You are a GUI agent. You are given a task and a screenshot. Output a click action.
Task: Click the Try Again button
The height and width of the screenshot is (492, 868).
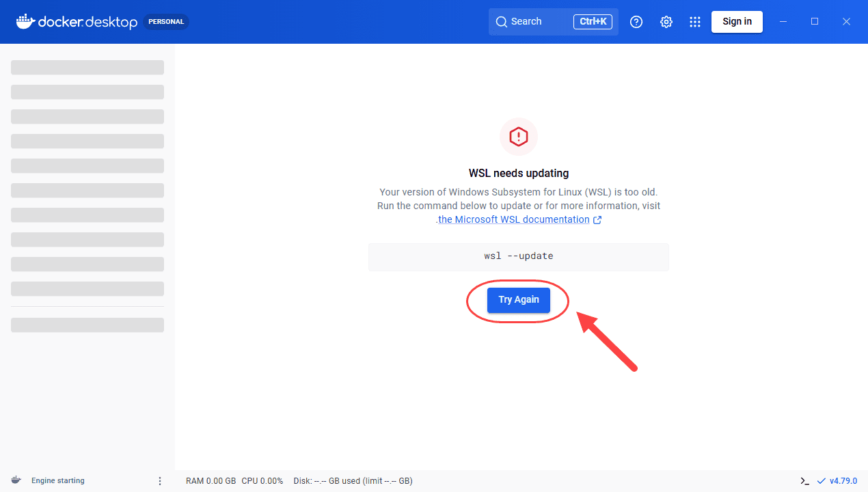(518, 300)
